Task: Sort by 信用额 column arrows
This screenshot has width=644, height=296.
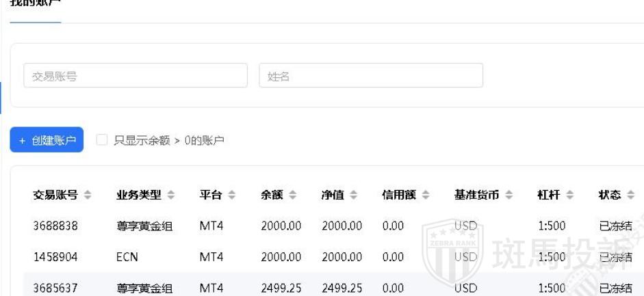Action: (426, 196)
